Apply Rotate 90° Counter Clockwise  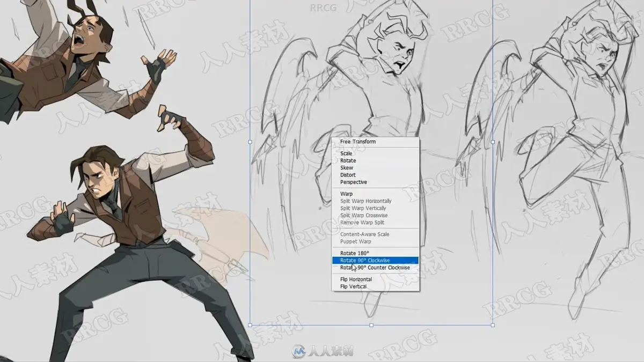(375, 268)
